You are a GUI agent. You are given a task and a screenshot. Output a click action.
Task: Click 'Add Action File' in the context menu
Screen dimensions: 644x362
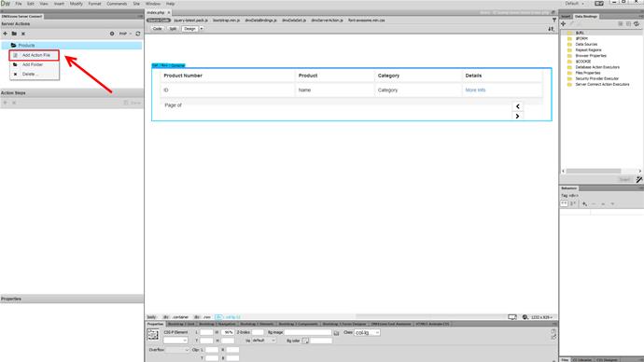[x=35, y=55]
